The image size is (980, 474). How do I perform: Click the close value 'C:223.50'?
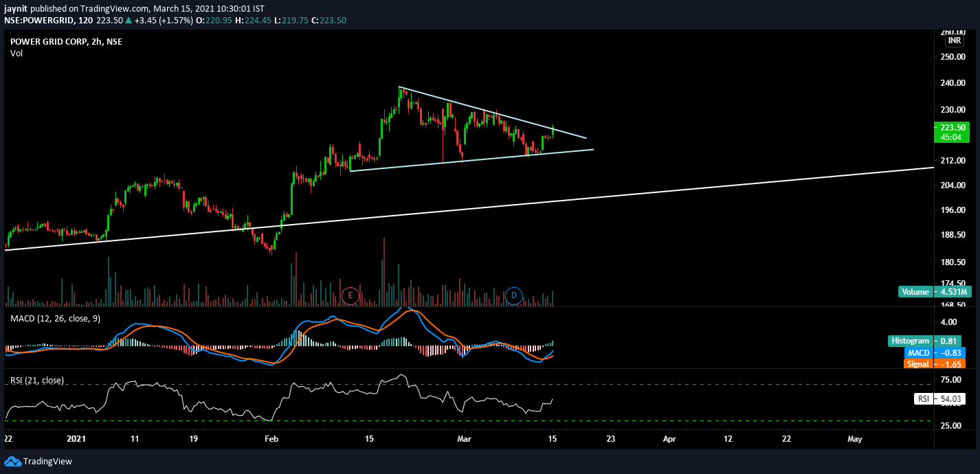[x=328, y=21]
